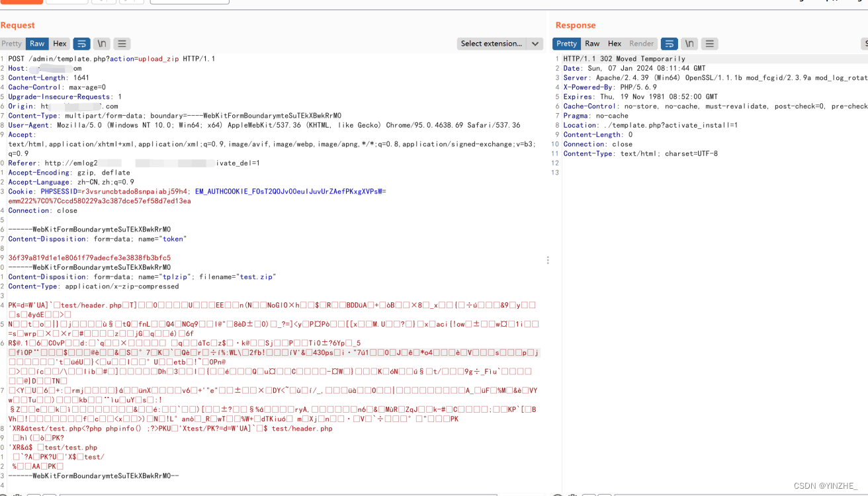The image size is (868, 496).
Task: Click the Connection: close line in Request
Action: coord(42,211)
